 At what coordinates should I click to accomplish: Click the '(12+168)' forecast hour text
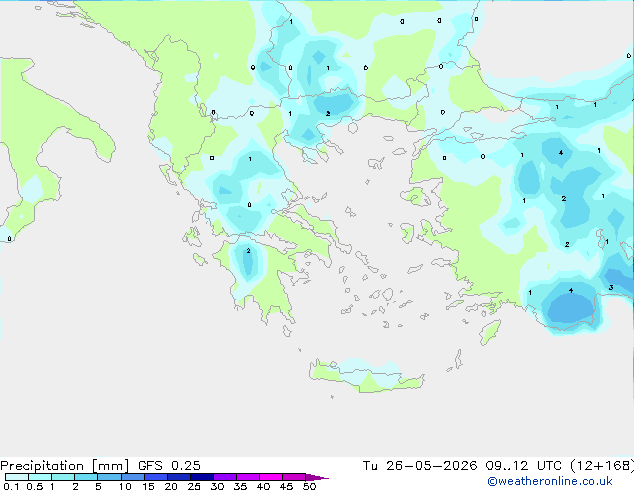[x=602, y=465]
